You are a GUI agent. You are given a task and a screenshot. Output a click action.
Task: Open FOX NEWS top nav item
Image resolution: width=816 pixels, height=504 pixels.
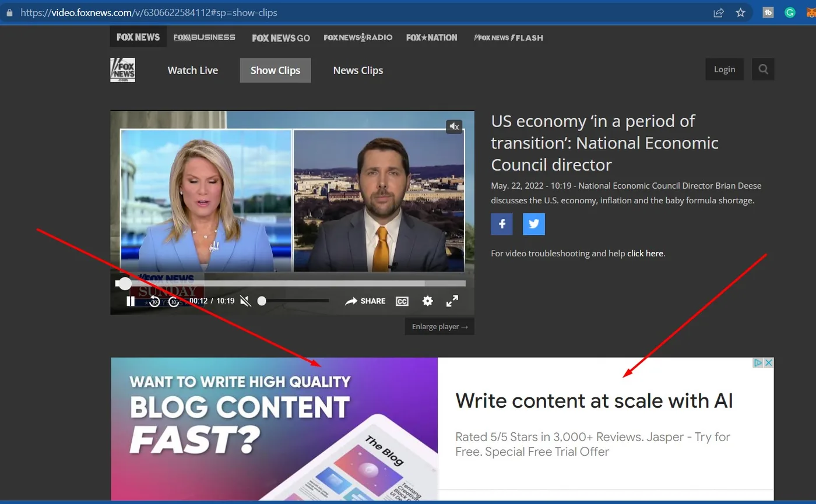pos(138,37)
